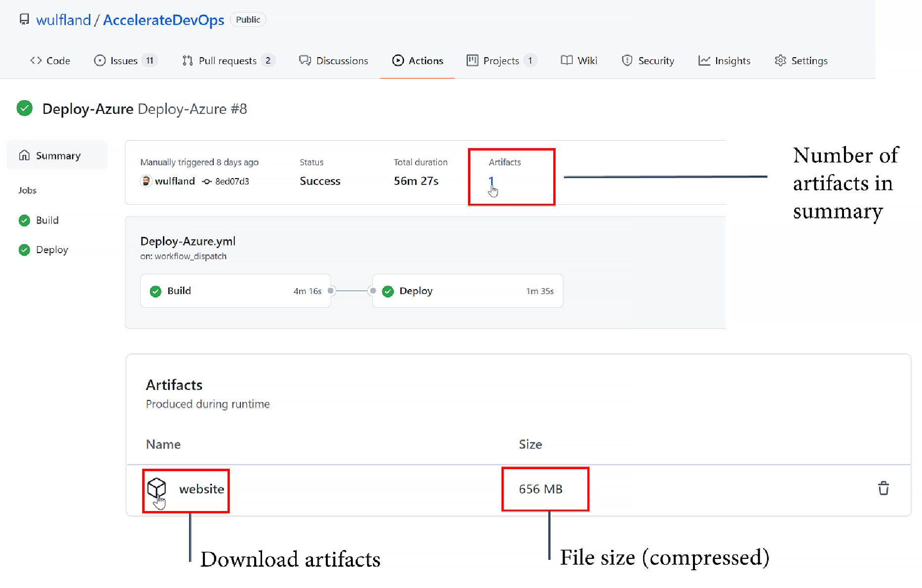This screenshot has height=588, width=922.
Task: Click the Build card green check icon
Action: coord(155,291)
